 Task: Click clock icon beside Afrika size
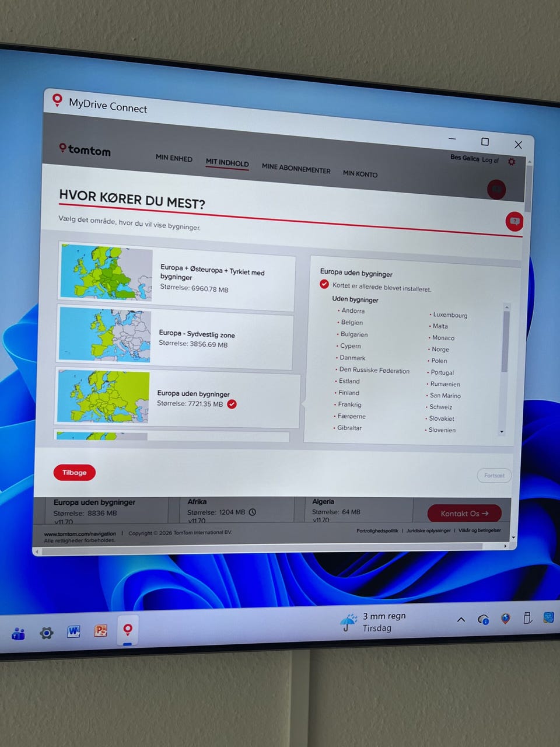(253, 512)
